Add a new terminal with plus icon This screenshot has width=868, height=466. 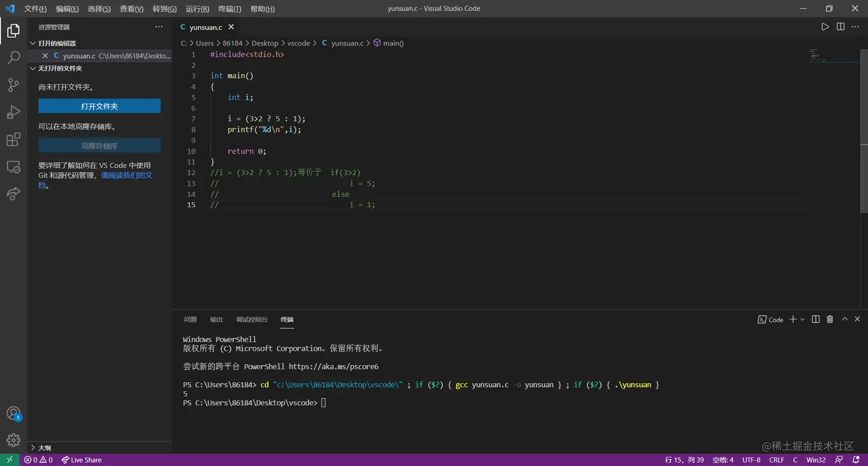[x=793, y=319]
